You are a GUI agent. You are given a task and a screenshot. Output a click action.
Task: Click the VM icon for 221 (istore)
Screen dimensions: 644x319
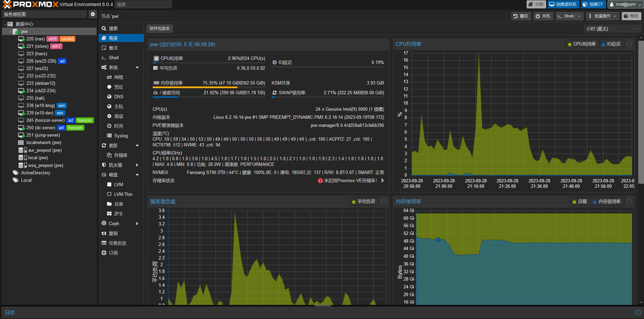[21, 46]
